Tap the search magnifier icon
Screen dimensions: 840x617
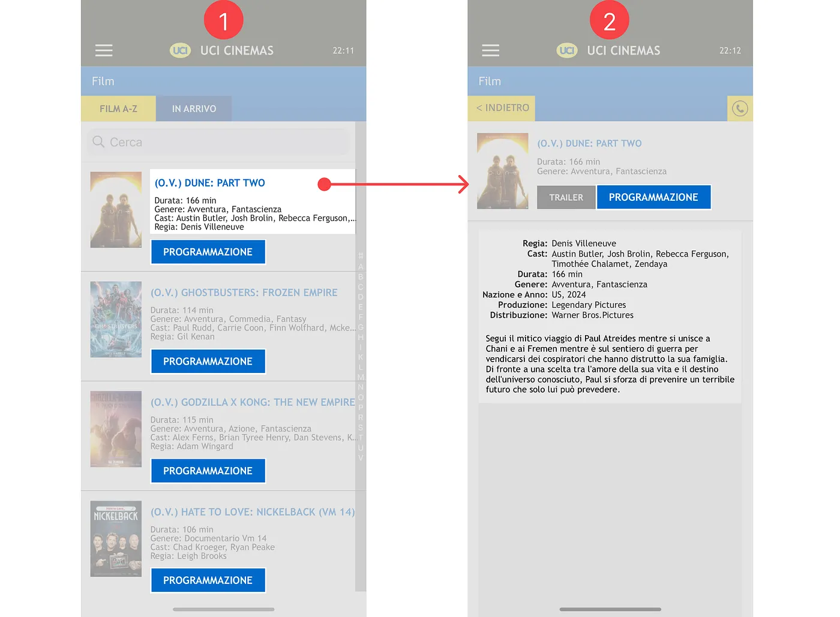coord(98,142)
